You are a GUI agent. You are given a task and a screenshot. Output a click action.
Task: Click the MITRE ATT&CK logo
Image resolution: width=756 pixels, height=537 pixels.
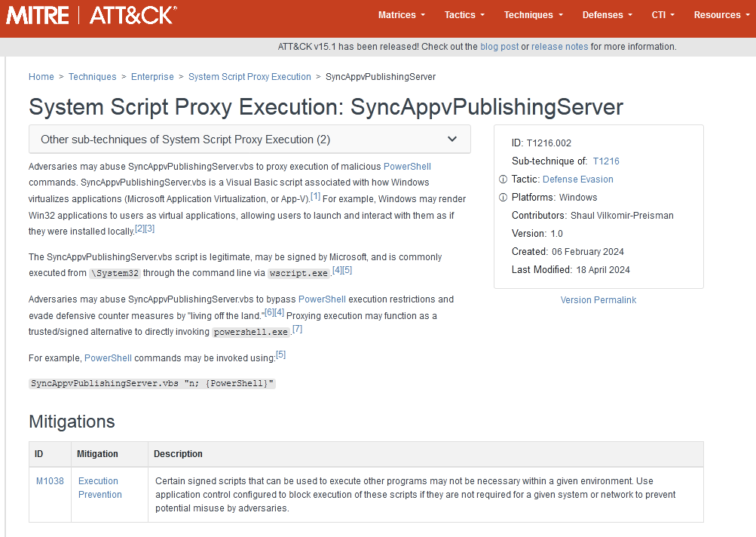[x=91, y=15]
